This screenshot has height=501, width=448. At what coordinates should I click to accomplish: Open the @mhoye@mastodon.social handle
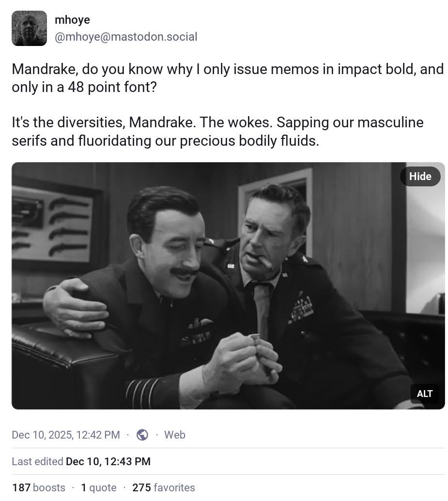[126, 37]
